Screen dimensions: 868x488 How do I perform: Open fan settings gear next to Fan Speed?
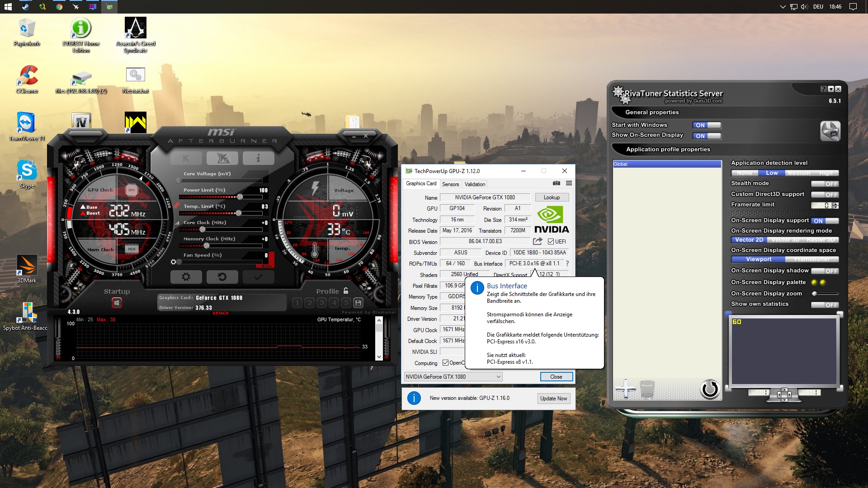point(173,262)
